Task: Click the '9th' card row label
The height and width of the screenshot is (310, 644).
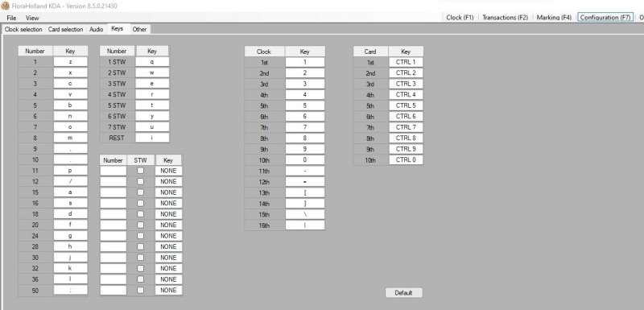Action: 370,149
